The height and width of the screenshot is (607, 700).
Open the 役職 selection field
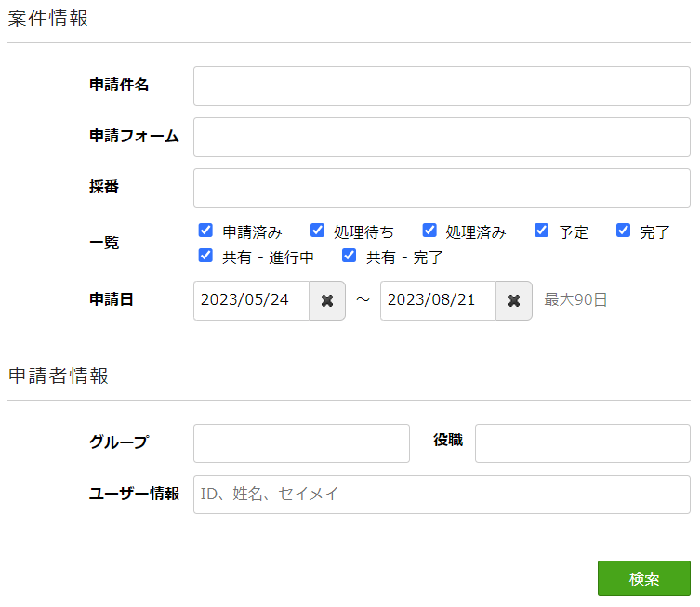click(582, 443)
